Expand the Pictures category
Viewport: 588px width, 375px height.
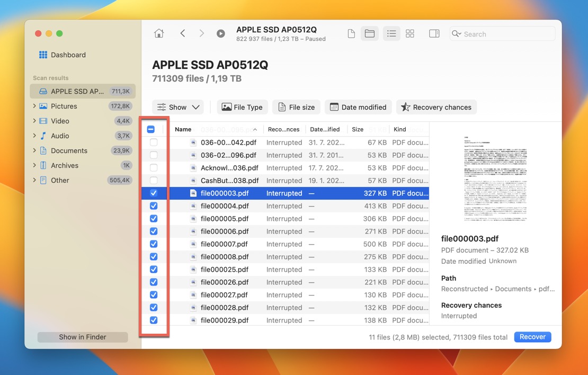[34, 106]
